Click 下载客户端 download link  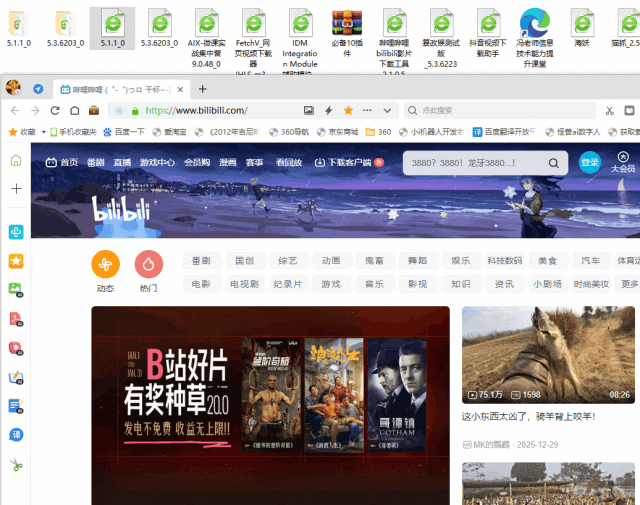[x=349, y=162]
